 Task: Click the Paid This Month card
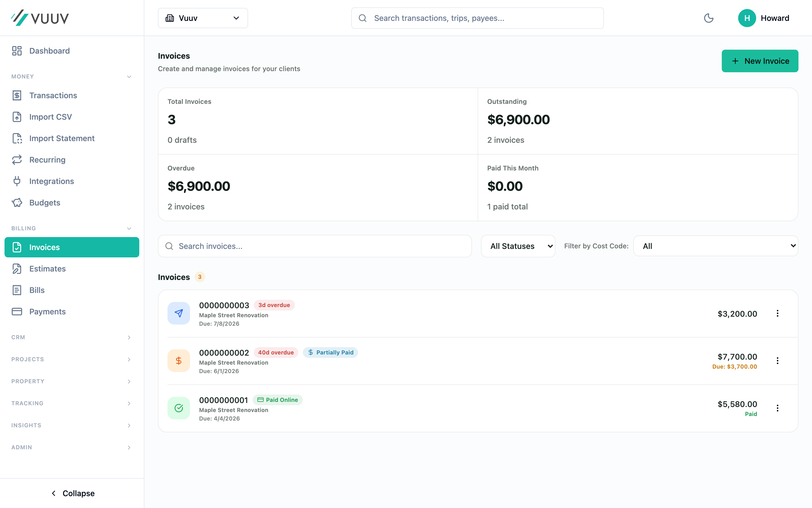point(637,187)
